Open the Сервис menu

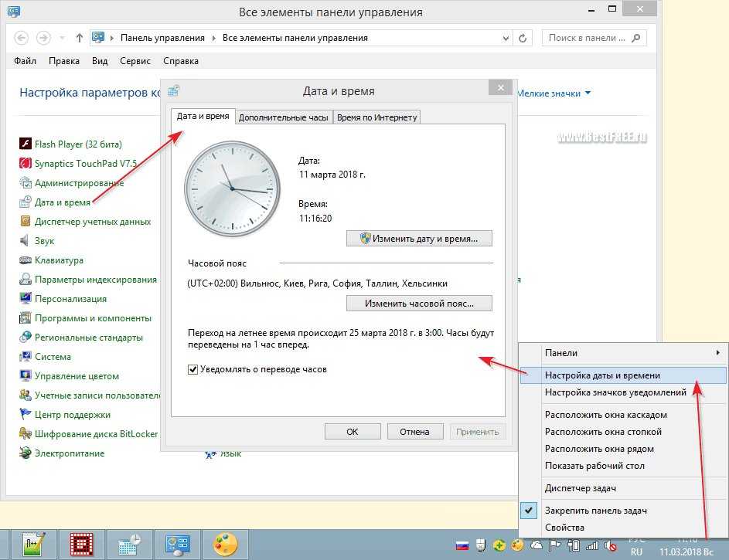point(135,61)
